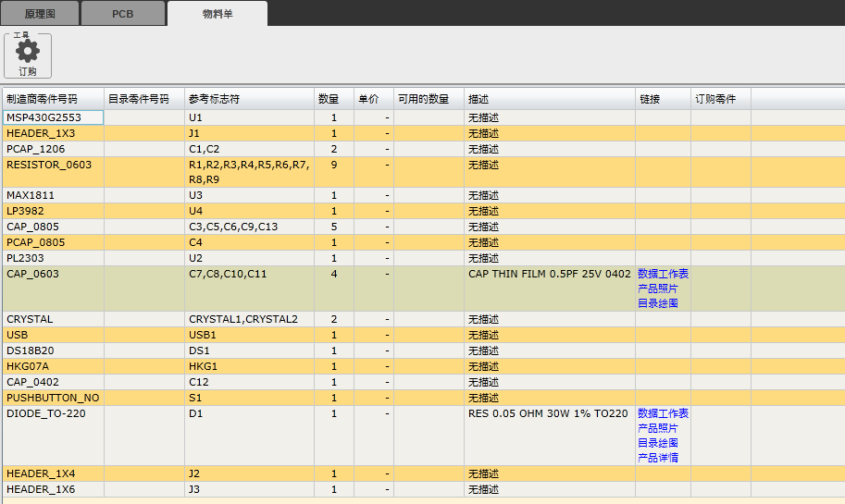This screenshot has width=845, height=504.
Task: Select the HEADER_1X6 part cell
Action: pos(54,489)
